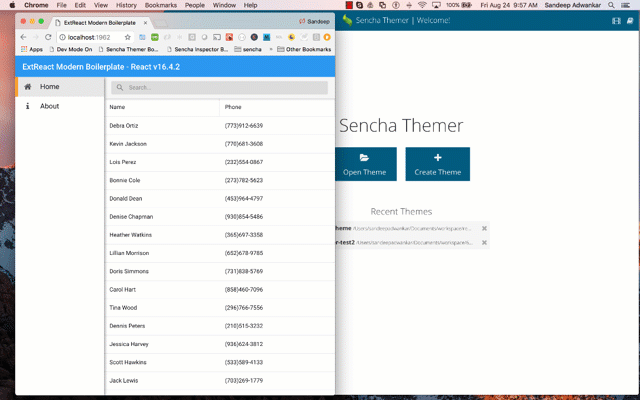The image size is (640, 400).
Task: Click the new tab button
Action: [x=160, y=23]
